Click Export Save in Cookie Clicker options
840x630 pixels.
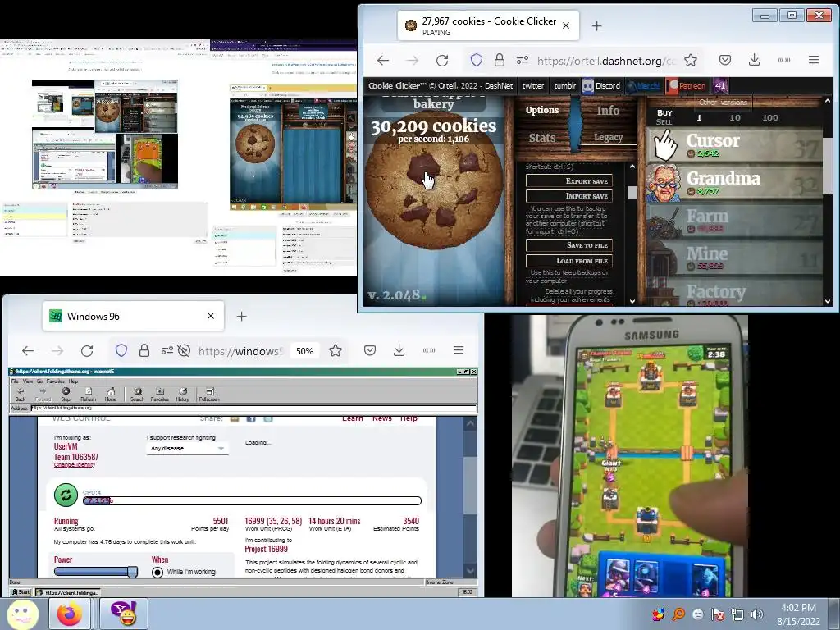[x=569, y=181]
